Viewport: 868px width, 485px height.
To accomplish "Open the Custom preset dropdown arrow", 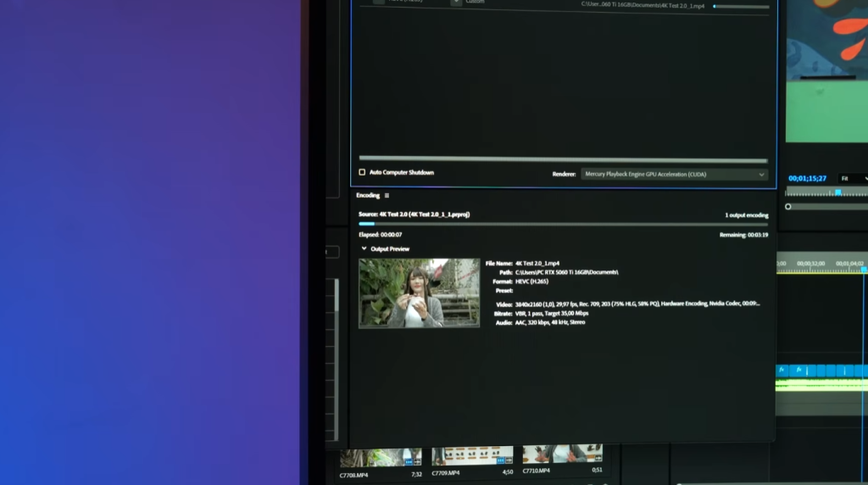I will (x=456, y=3).
